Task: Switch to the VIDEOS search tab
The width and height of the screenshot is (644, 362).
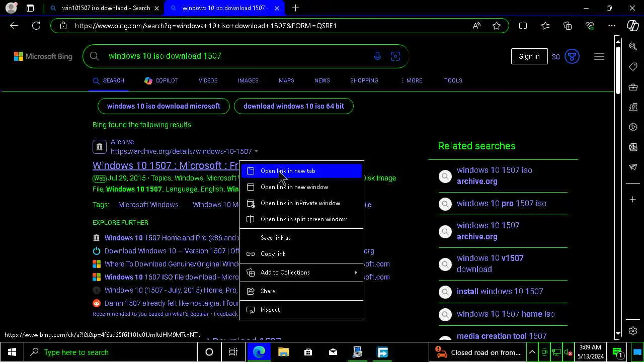Action: pyautogui.click(x=208, y=80)
